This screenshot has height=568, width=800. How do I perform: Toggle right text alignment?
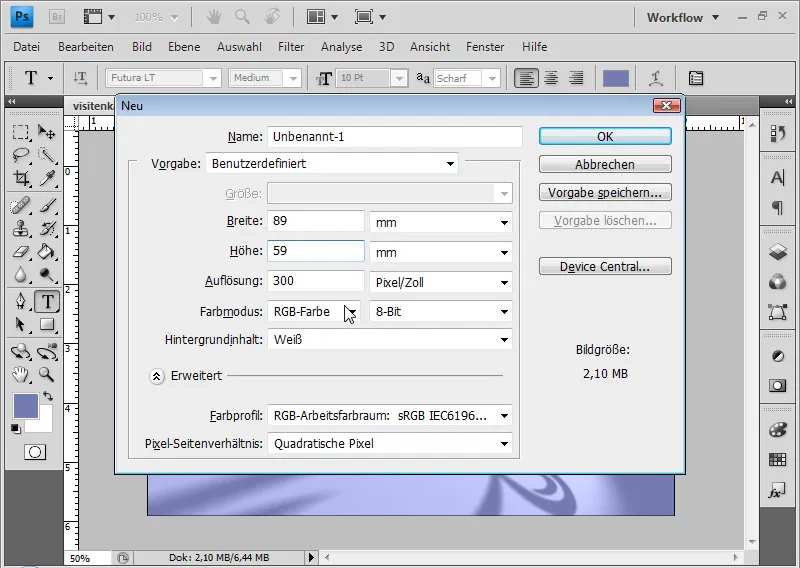point(576,78)
